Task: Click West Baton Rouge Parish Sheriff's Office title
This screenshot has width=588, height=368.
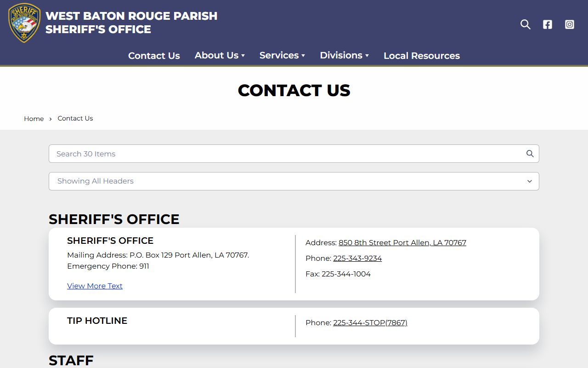Action: pos(131,23)
